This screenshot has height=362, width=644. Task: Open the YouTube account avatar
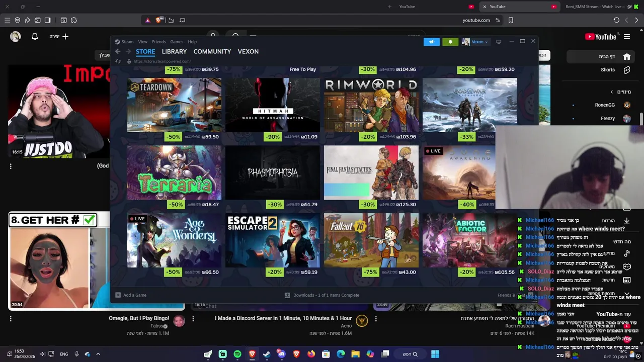pos(16,37)
